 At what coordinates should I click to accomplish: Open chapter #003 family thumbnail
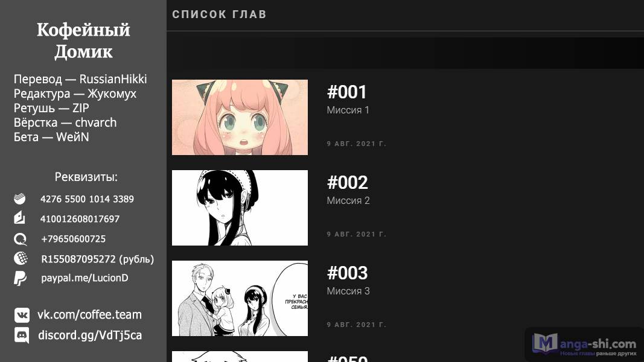coord(240,299)
